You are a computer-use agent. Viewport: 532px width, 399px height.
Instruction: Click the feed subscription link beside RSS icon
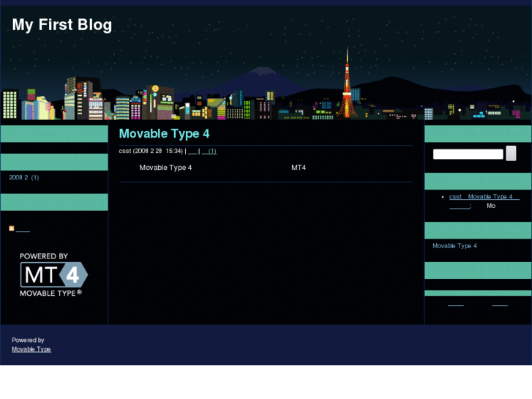click(x=23, y=229)
